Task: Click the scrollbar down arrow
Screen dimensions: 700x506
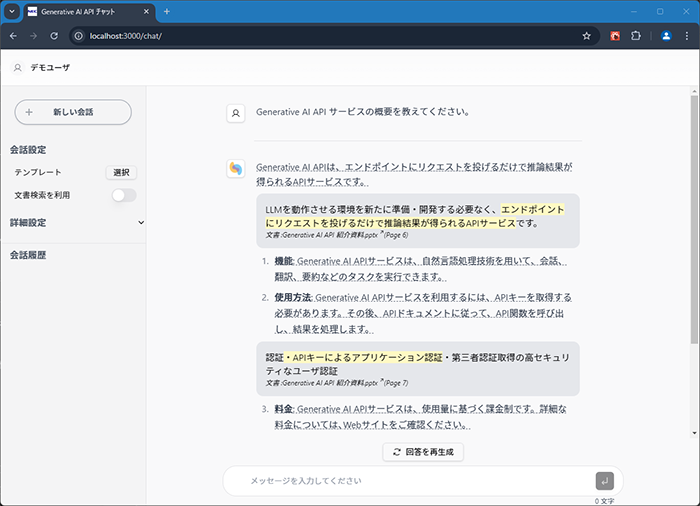Action: coord(694,432)
